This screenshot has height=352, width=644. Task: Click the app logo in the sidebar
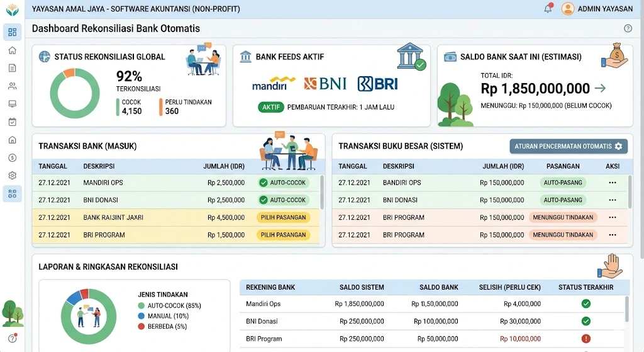(13, 10)
